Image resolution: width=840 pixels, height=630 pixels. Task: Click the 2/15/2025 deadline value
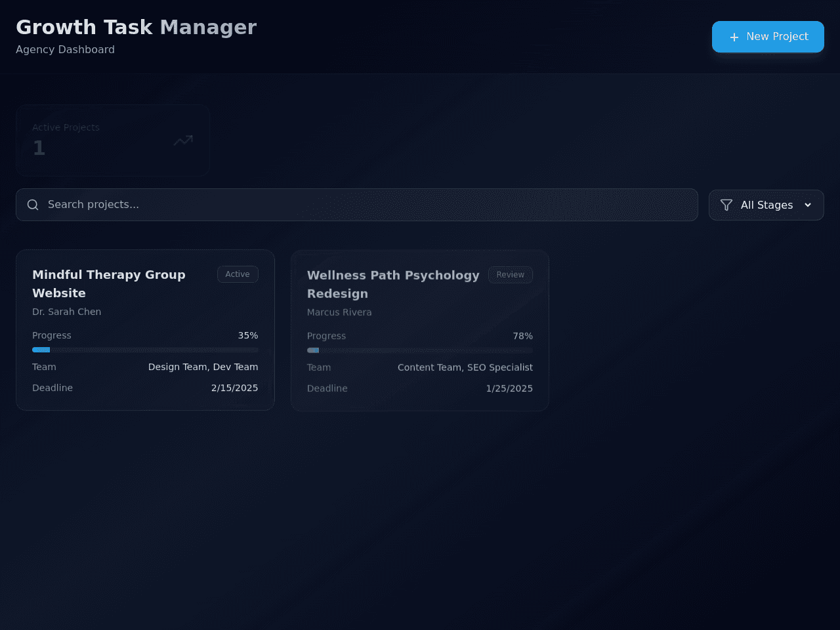235,388
